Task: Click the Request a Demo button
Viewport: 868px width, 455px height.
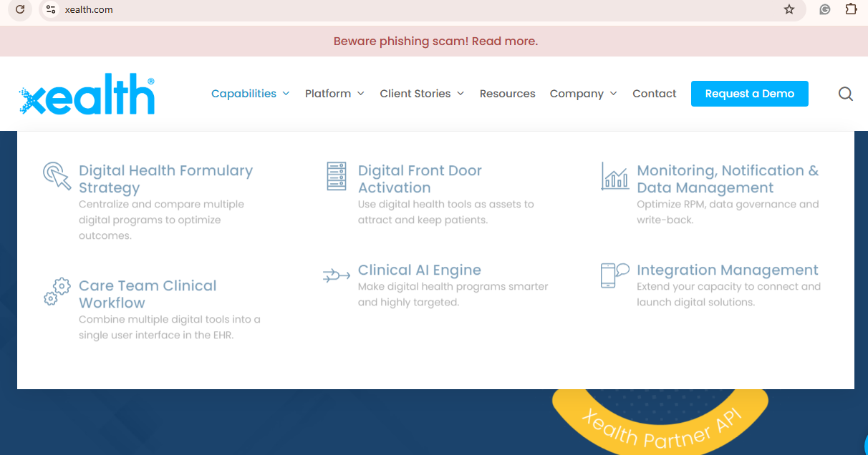Action: [749, 93]
